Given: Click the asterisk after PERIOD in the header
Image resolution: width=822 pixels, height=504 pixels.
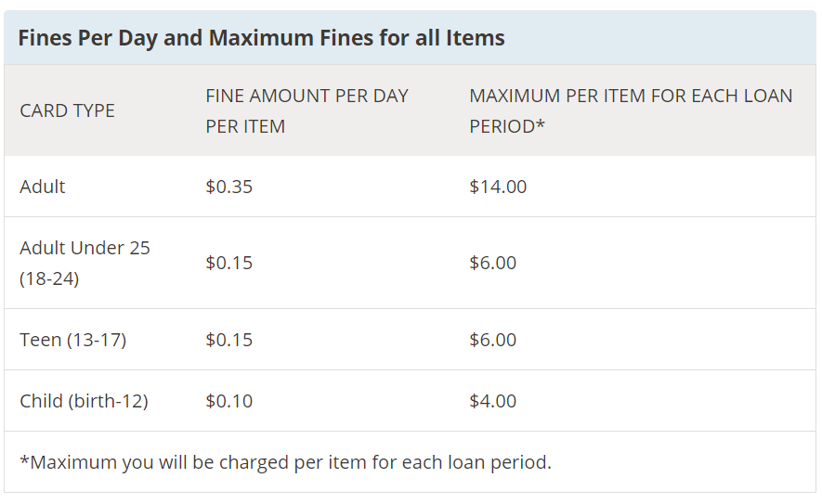Looking at the screenshot, I should pyautogui.click(x=540, y=124).
